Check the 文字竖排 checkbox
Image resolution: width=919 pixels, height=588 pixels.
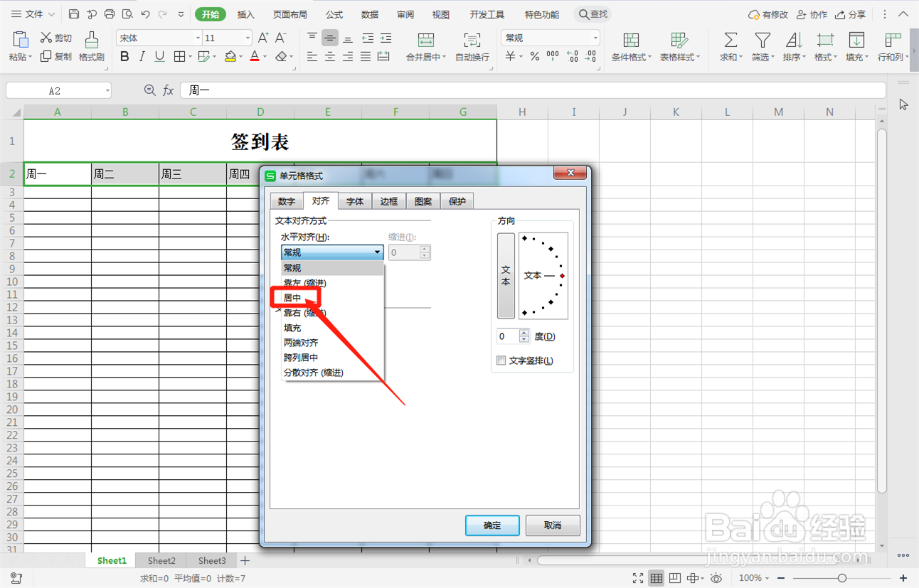(x=501, y=360)
